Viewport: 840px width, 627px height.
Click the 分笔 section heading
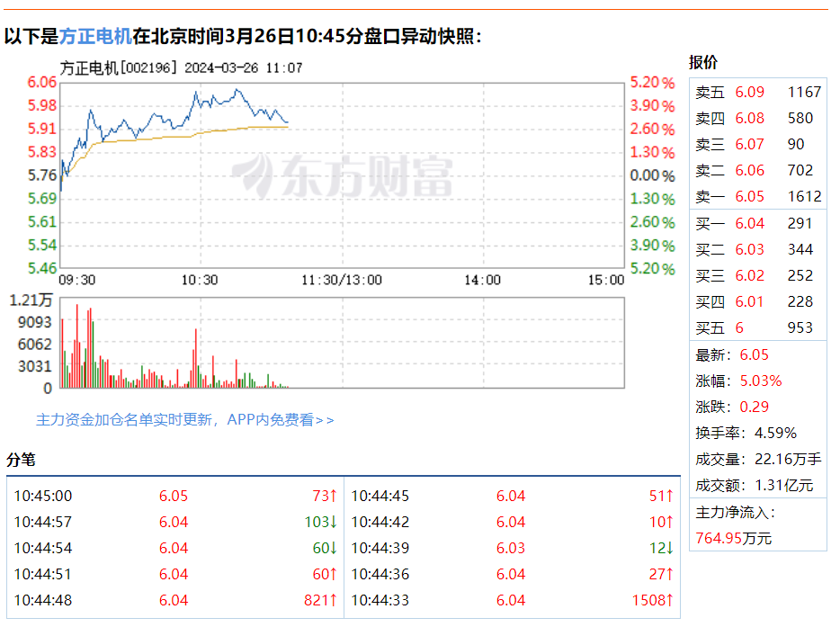[x=21, y=460]
